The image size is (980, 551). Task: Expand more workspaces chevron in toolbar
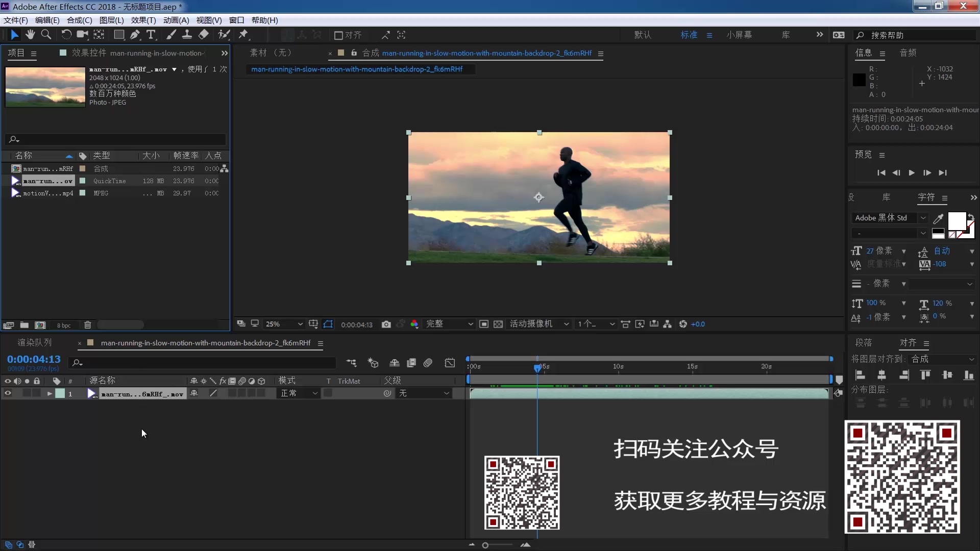click(x=819, y=35)
